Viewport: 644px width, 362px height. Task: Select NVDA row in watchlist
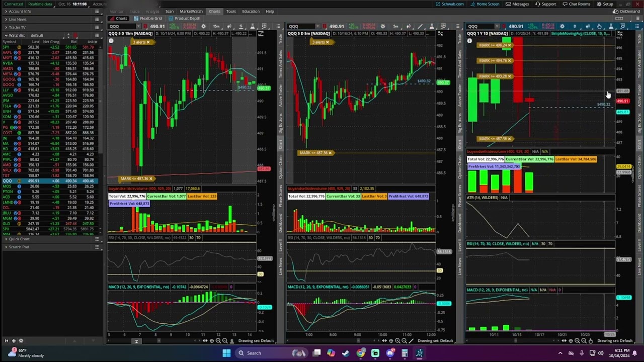[x=50, y=63]
